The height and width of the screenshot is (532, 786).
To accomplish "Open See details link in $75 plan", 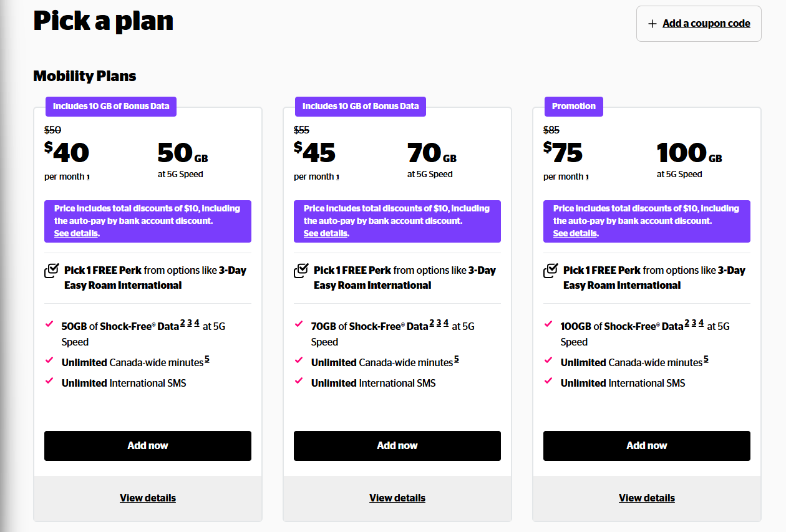I will click(575, 233).
